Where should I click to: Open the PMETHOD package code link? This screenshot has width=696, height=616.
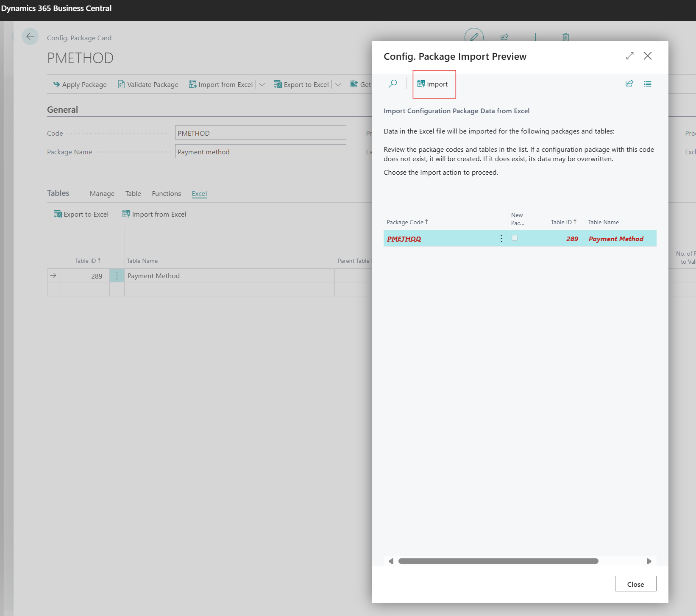[404, 239]
